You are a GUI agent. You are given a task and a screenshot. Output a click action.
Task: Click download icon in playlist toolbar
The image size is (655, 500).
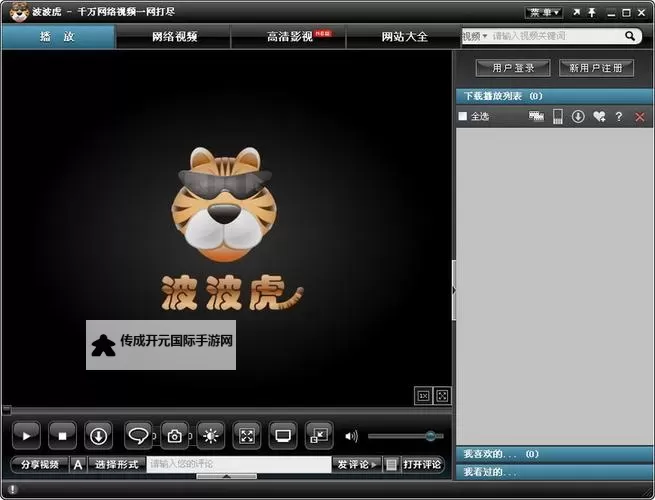[578, 116]
